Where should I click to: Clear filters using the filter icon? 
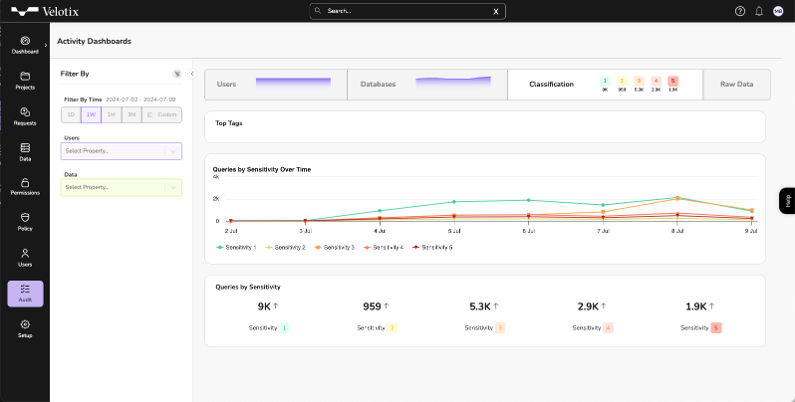click(177, 74)
